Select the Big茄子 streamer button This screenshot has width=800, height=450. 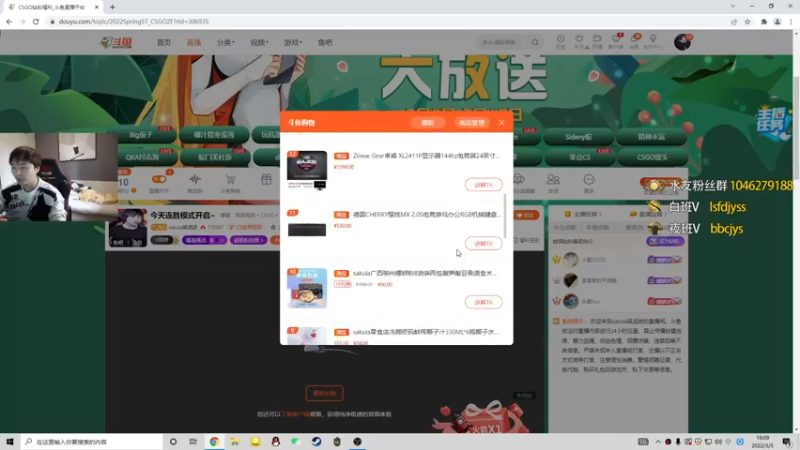(x=141, y=135)
